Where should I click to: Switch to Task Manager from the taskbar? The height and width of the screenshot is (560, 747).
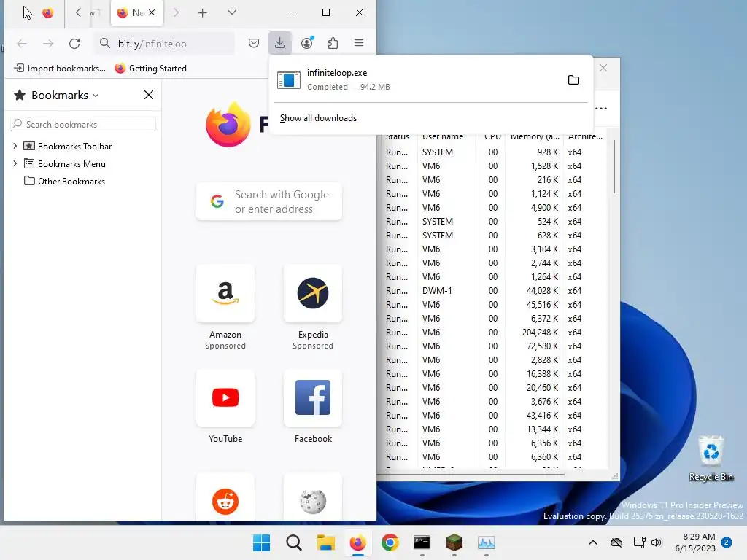pos(487,542)
